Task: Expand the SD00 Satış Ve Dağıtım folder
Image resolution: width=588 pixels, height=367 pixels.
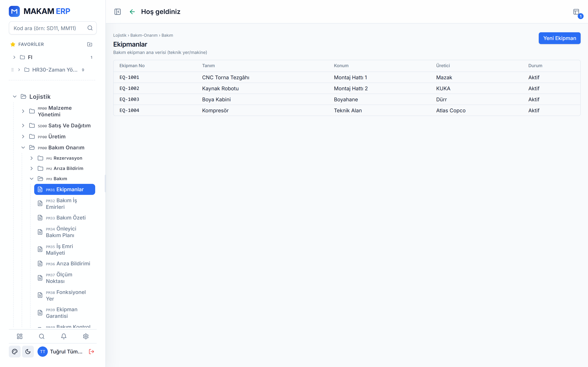Action: coord(23,126)
